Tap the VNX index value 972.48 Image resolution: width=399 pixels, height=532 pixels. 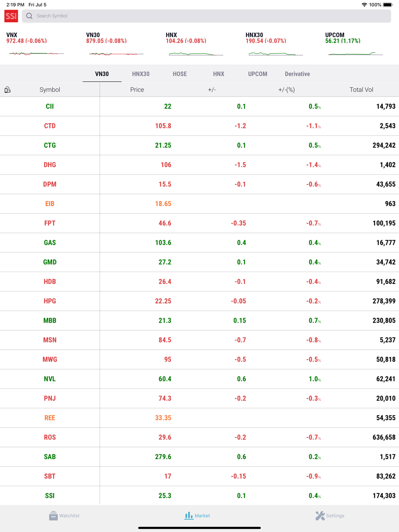(14, 41)
